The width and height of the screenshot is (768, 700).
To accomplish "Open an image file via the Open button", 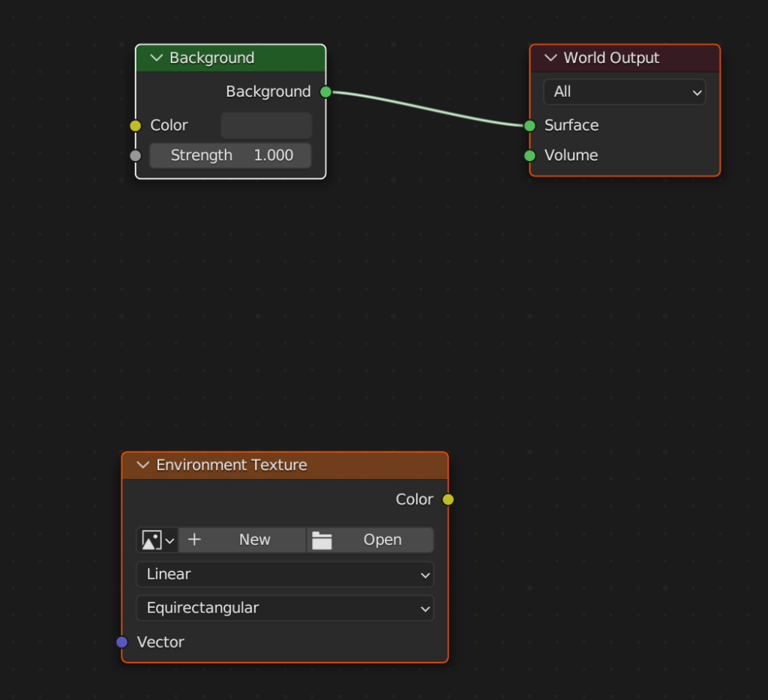I will point(382,540).
